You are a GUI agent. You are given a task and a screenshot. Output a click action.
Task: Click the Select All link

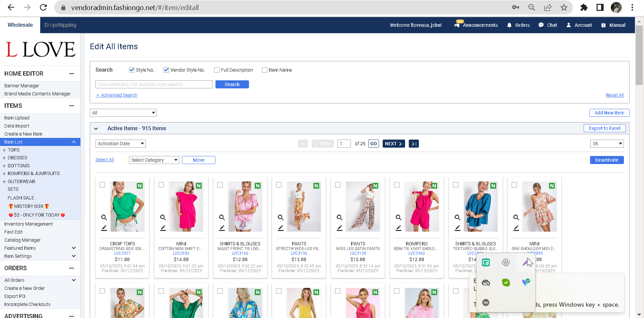coord(105,160)
